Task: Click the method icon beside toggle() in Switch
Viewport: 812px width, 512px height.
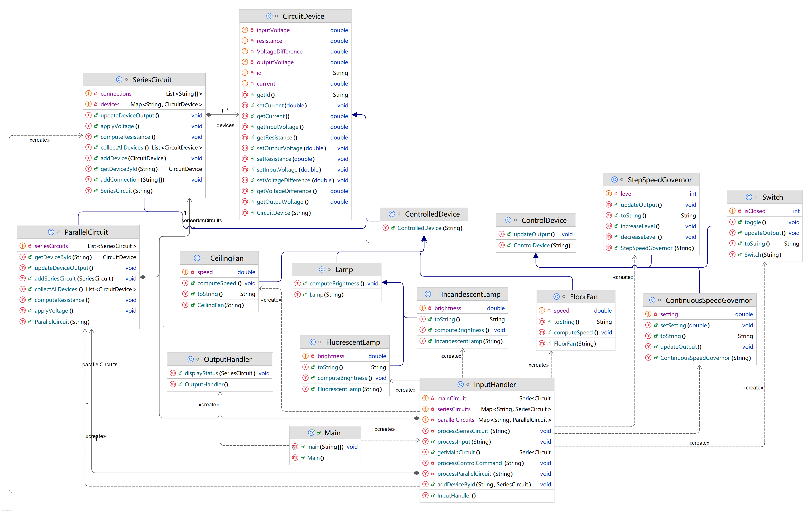Action: (x=732, y=222)
